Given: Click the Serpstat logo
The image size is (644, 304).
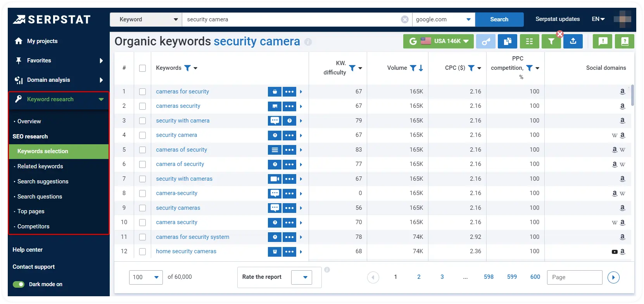Looking at the screenshot, I should (x=52, y=19).
